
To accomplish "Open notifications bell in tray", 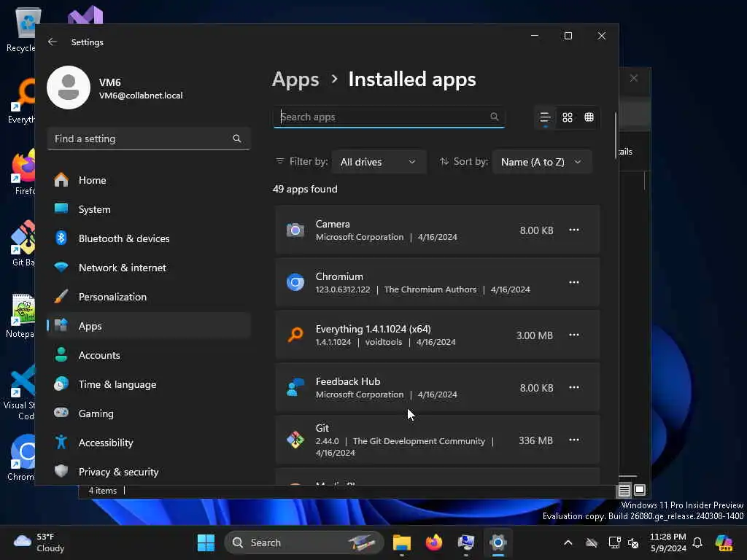I will click(697, 542).
